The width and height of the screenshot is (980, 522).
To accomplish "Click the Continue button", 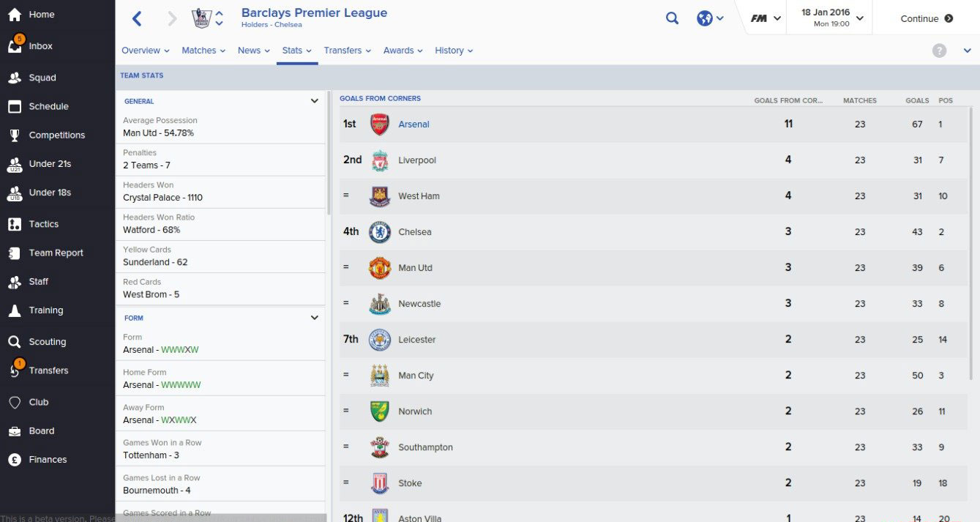I will coord(927,18).
